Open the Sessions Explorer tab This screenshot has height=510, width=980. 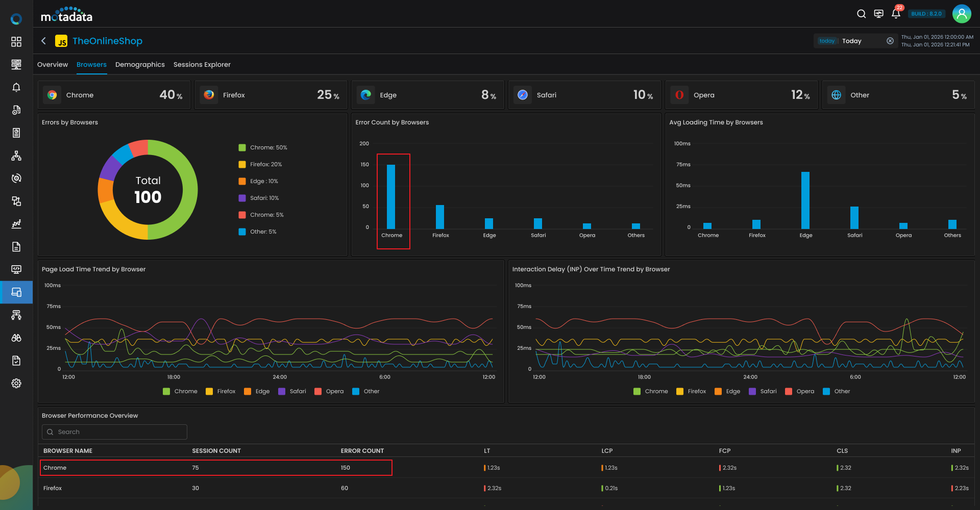point(202,65)
